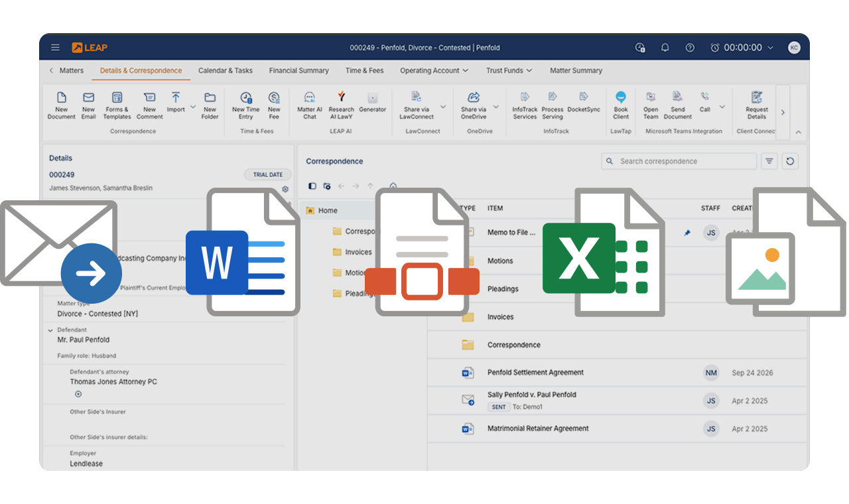Viewport: 849px width, 504px height.
Task: Open the Generator tool
Action: (x=372, y=102)
